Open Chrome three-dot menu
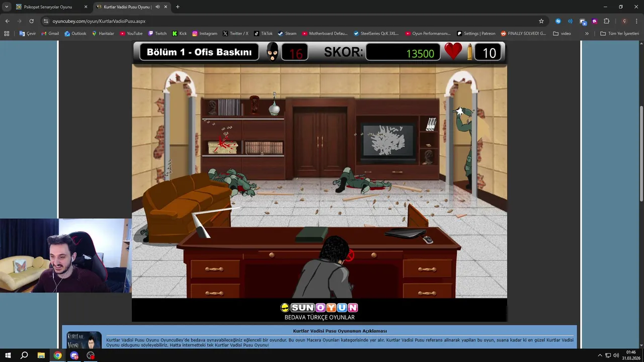This screenshot has height=362, width=644. coord(636,21)
